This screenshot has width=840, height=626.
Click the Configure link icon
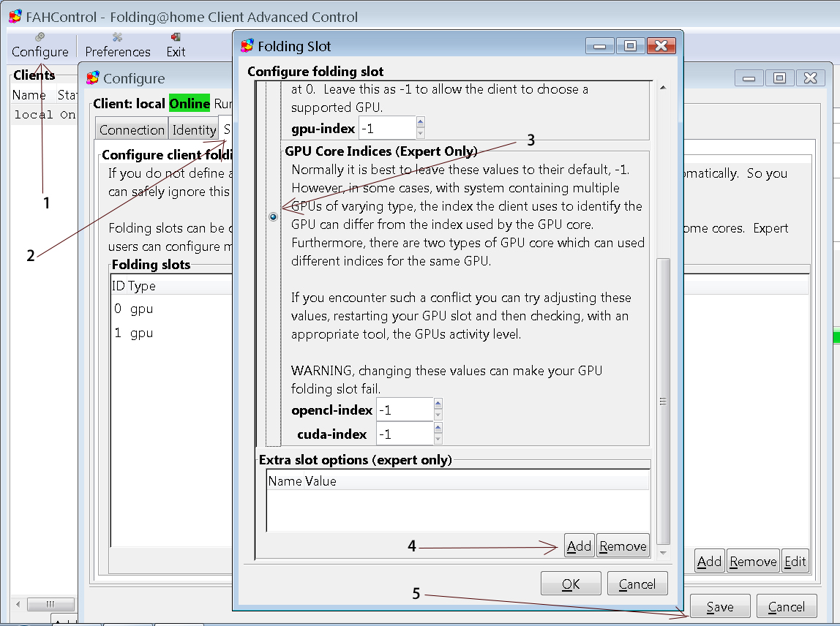click(x=40, y=37)
